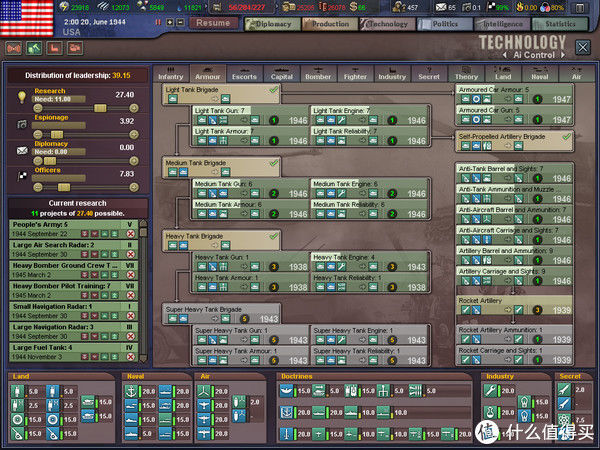The width and height of the screenshot is (600, 450).
Task: Click the industrial capacity factory icon
Action: [x=217, y=7]
